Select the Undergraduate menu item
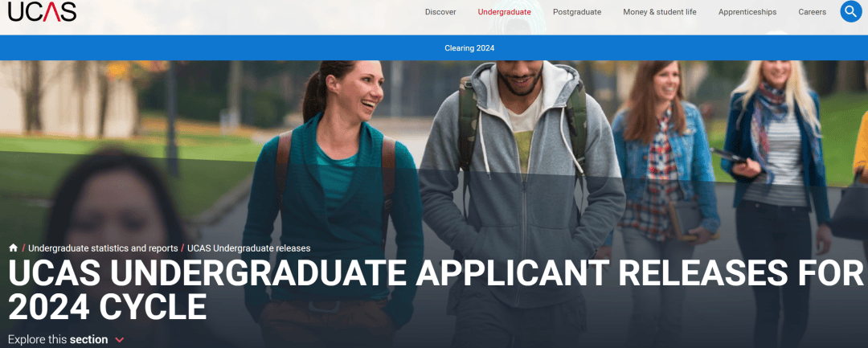Viewport: 868px width, 348px height. [x=504, y=11]
